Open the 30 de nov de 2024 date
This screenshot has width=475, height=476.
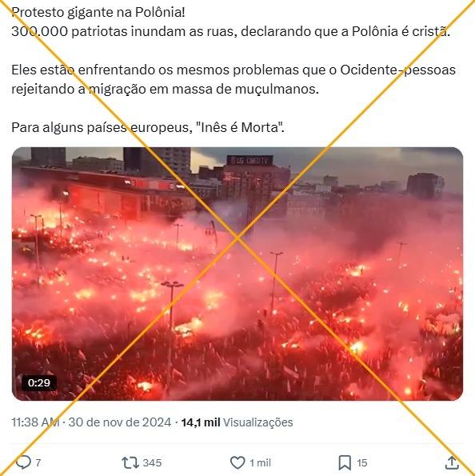(x=120, y=422)
